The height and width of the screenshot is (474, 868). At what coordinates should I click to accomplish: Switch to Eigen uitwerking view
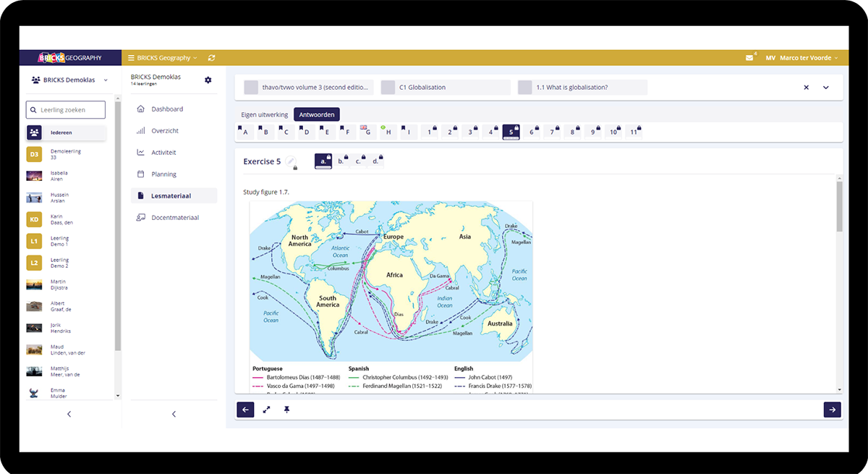(x=264, y=114)
